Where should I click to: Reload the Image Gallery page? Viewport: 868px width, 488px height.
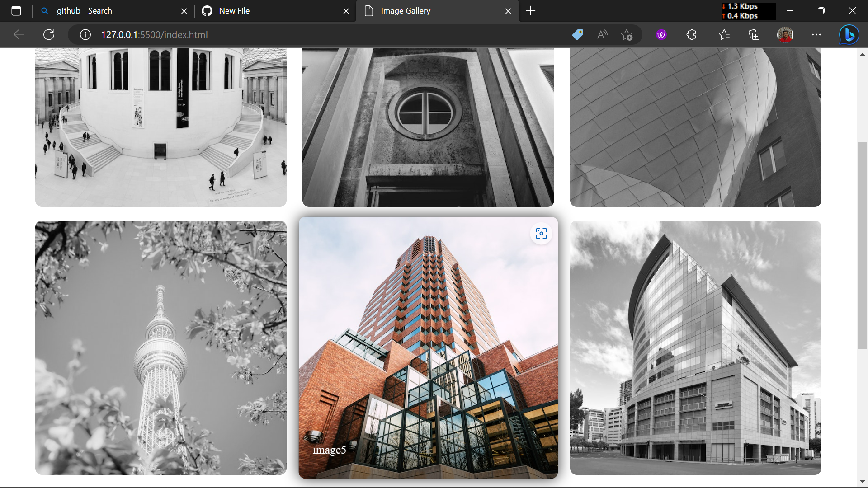(x=49, y=34)
